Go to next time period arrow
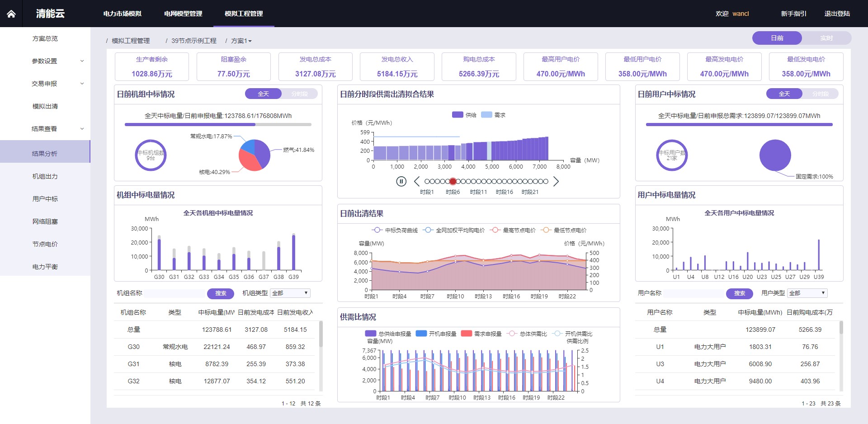This screenshot has height=424, width=868. pyautogui.click(x=556, y=181)
